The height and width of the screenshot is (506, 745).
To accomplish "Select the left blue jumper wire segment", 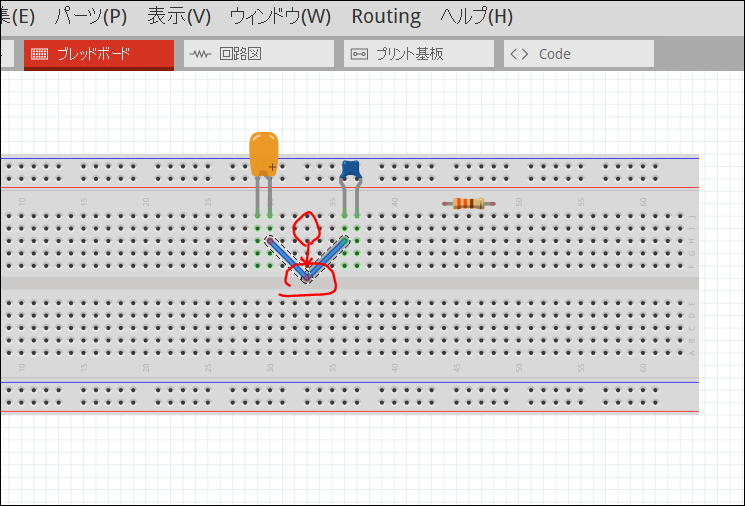I will 288,259.
